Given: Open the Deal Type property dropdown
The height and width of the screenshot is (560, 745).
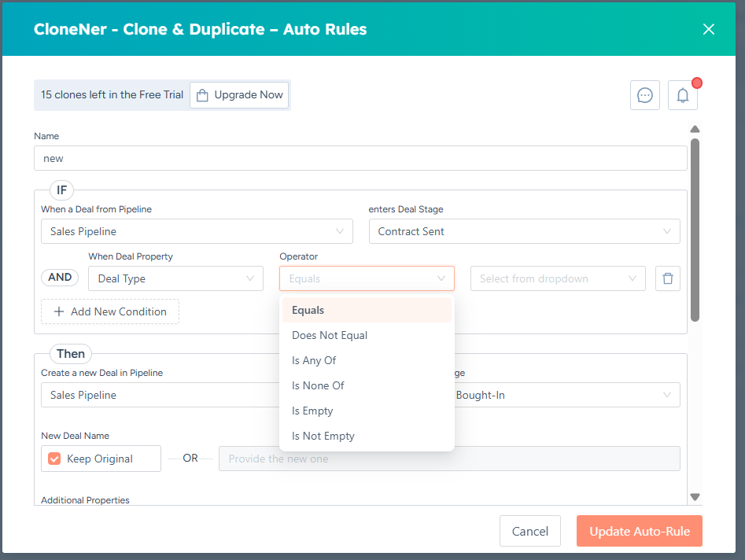Looking at the screenshot, I should (175, 278).
